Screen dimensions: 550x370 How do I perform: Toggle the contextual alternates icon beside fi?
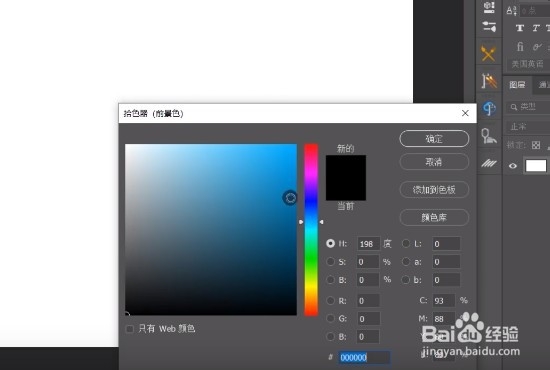pos(536,47)
